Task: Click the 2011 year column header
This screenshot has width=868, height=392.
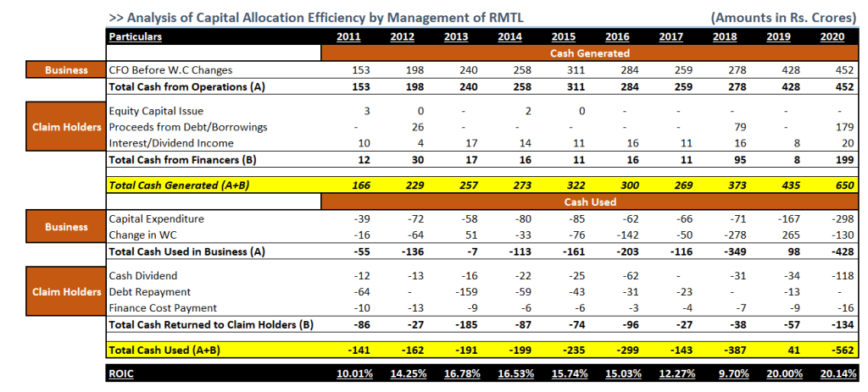Action: tap(348, 36)
